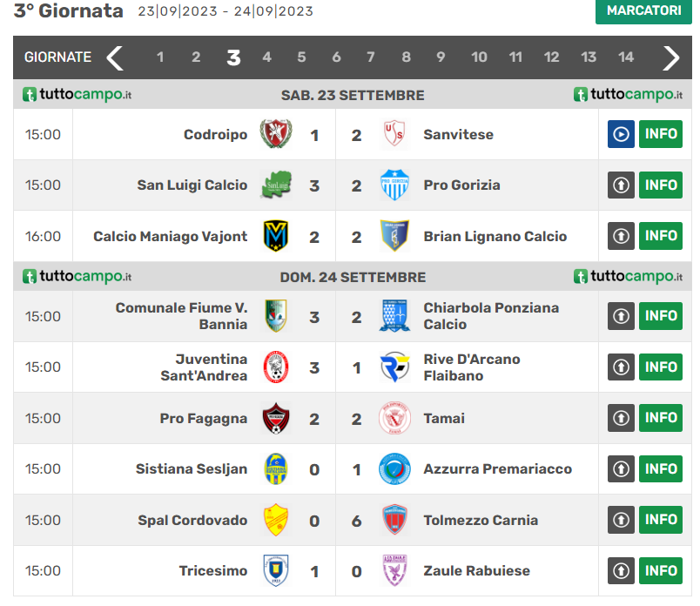The height and width of the screenshot is (606, 700).
Task: Open INFO for Pro Fagagna vs Tamai
Action: click(x=661, y=418)
